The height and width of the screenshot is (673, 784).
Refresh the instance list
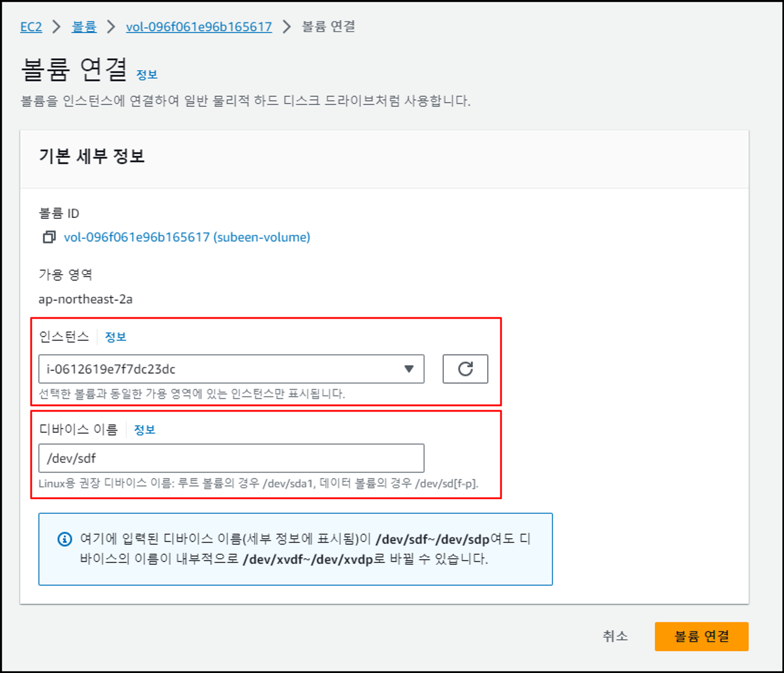click(x=465, y=369)
